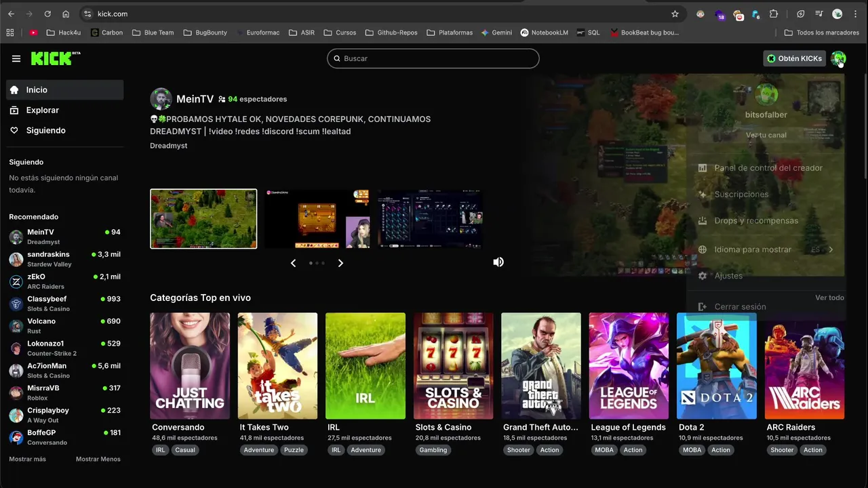Open the apps grid in bookmarks bar
Image resolution: width=868 pixels, height=488 pixels.
click(x=9, y=33)
